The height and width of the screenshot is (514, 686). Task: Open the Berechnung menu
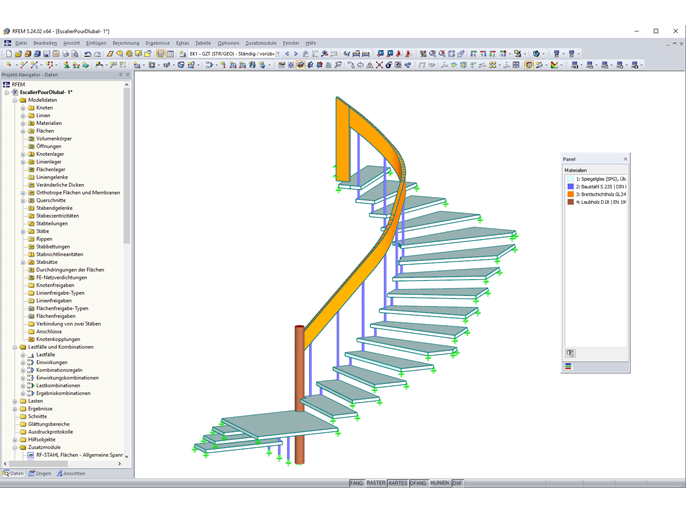(x=126, y=43)
